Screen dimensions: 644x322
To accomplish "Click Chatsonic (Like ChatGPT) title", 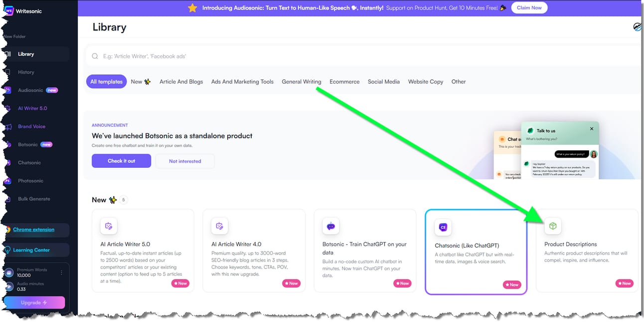I will [467, 245].
